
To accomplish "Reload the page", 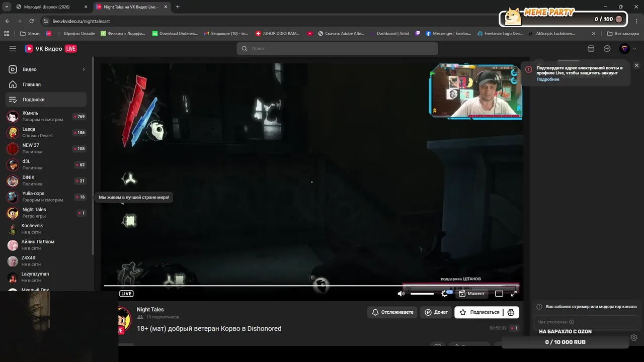I will point(31,21).
